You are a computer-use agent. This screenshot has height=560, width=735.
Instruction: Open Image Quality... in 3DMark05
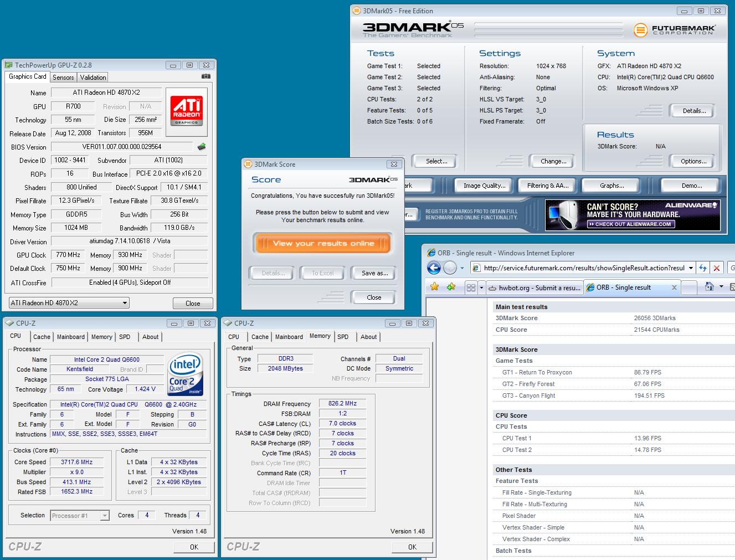pyautogui.click(x=484, y=186)
